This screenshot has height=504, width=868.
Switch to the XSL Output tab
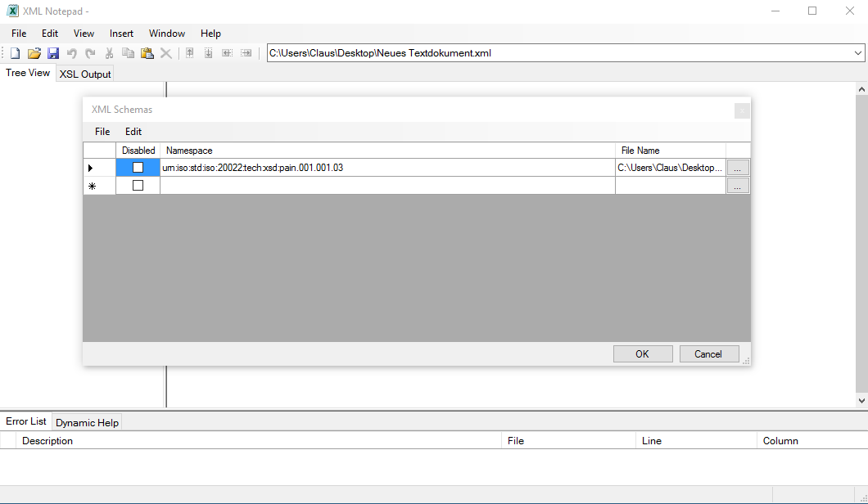click(x=85, y=74)
